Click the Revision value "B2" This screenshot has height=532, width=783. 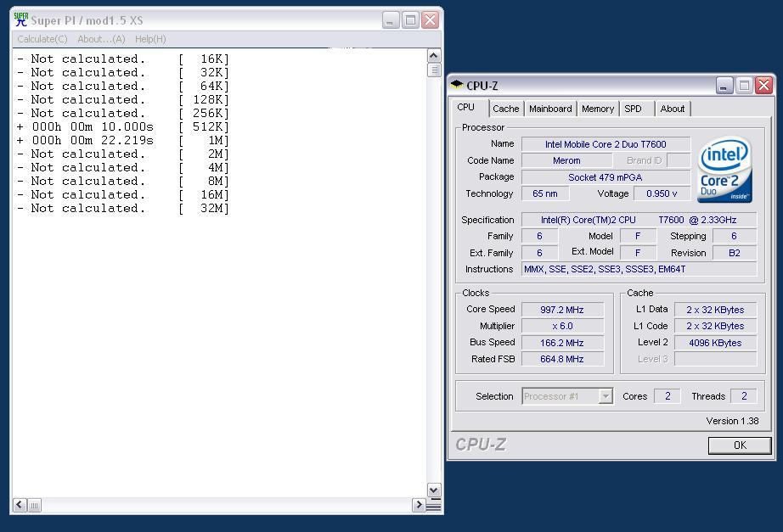pos(734,253)
